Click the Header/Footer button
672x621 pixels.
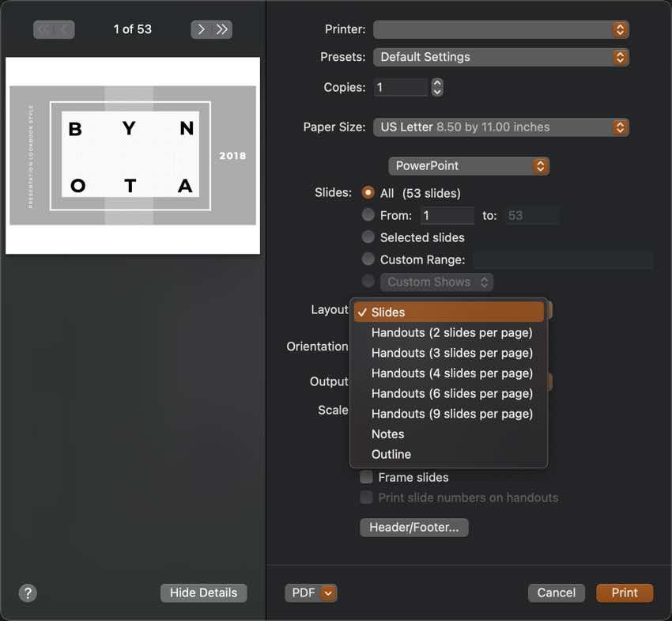413,527
